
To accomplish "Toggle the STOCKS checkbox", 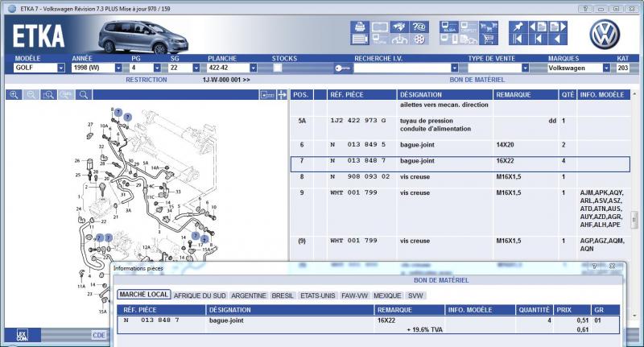I will [x=278, y=68].
